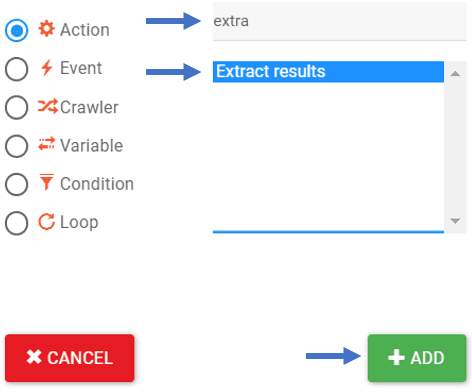This screenshot has width=472, height=392.
Task: Click the lightning bolt Event icon
Action: coord(47,68)
